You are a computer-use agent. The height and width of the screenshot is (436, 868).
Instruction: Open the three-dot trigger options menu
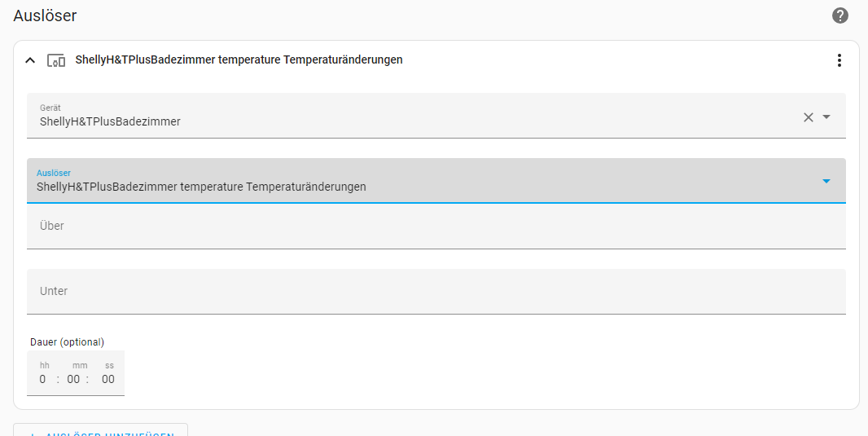click(840, 60)
